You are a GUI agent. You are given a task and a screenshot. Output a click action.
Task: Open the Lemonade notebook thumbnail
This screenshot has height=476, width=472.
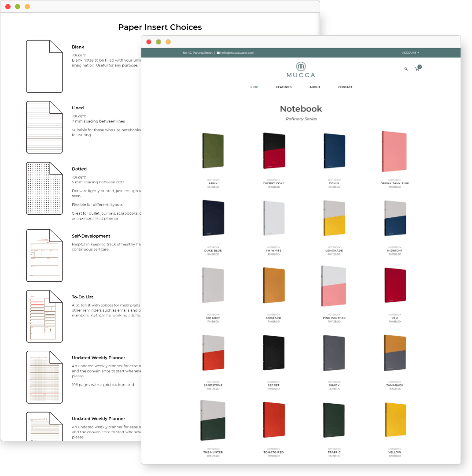pos(334,218)
